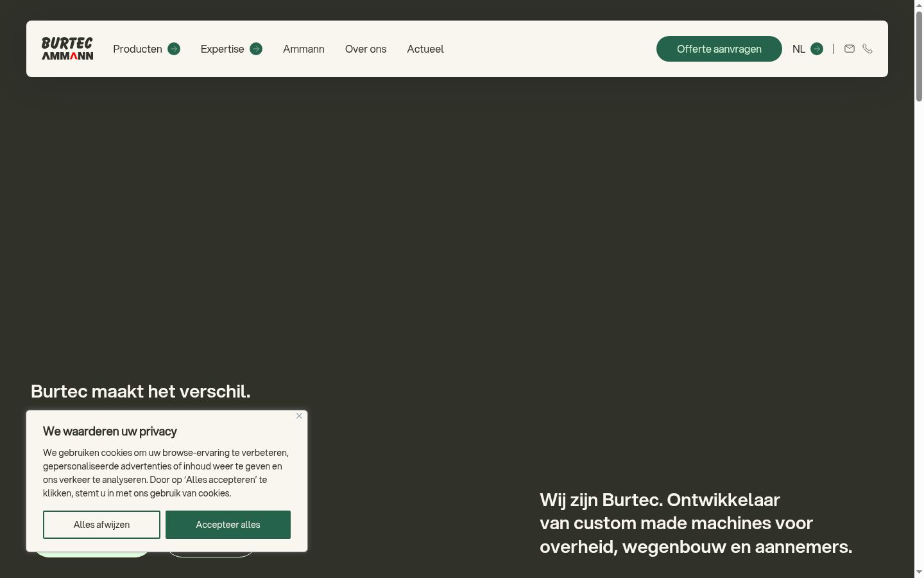
Task: Close the cookie privacy popup
Action: (299, 416)
